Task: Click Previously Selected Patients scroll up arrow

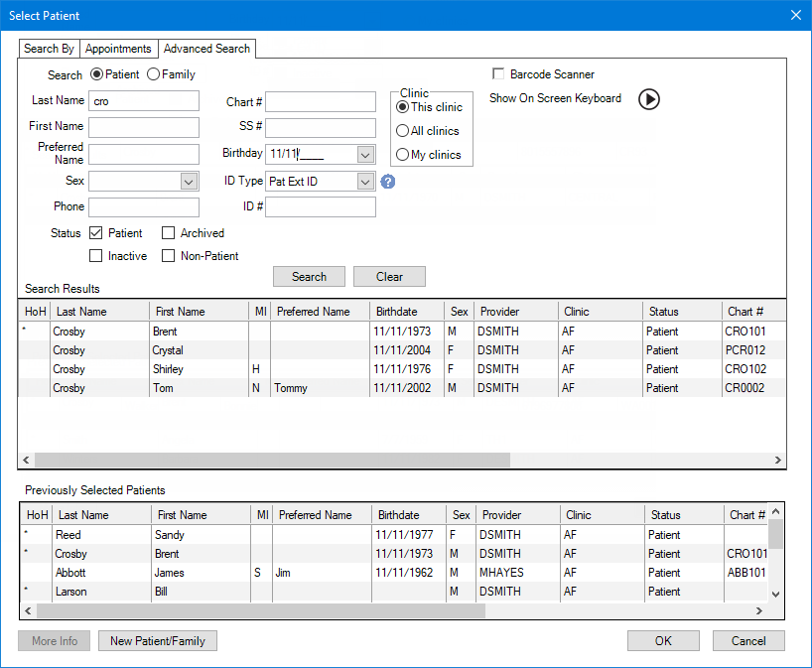Action: (x=775, y=511)
